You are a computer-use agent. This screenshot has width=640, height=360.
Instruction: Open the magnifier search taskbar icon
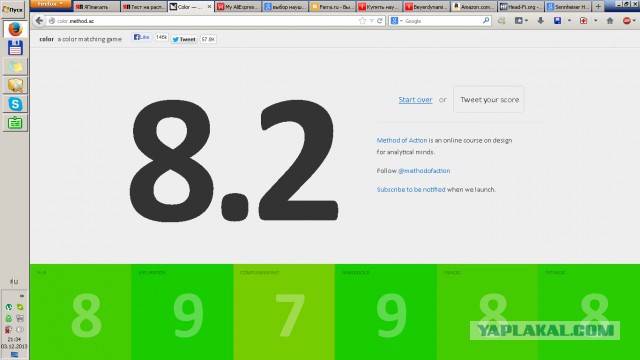(15, 85)
